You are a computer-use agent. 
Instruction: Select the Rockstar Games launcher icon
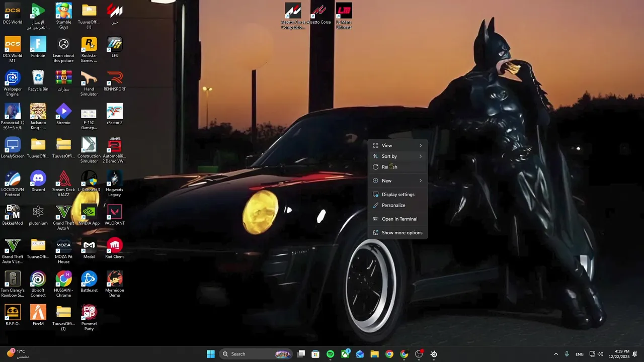[89, 50]
